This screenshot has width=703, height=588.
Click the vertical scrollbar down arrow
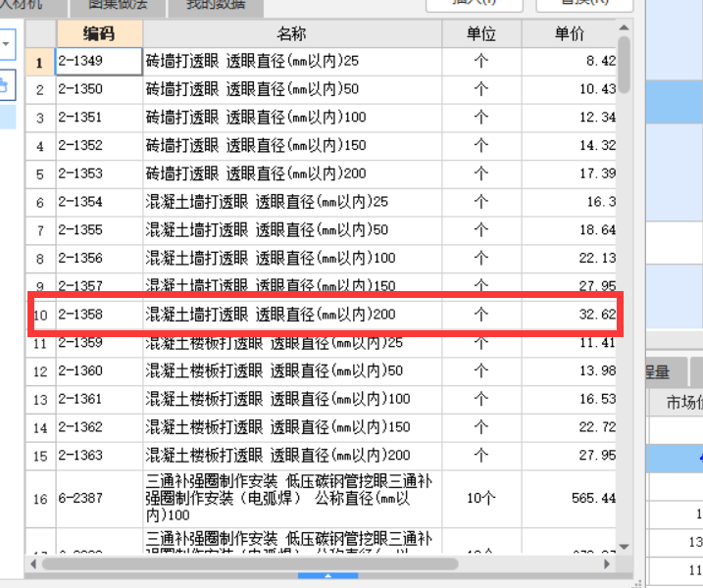point(624,547)
